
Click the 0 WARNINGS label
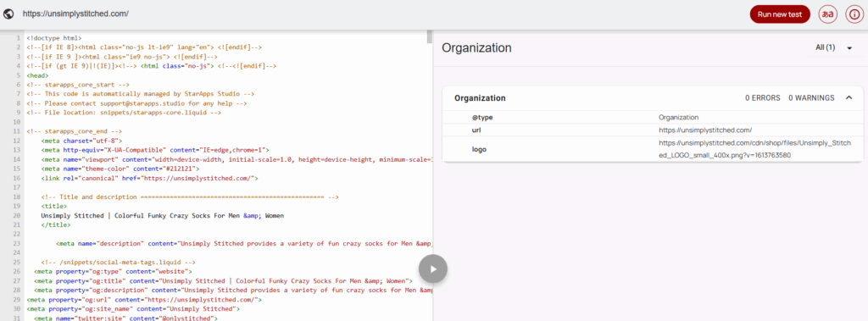811,98
